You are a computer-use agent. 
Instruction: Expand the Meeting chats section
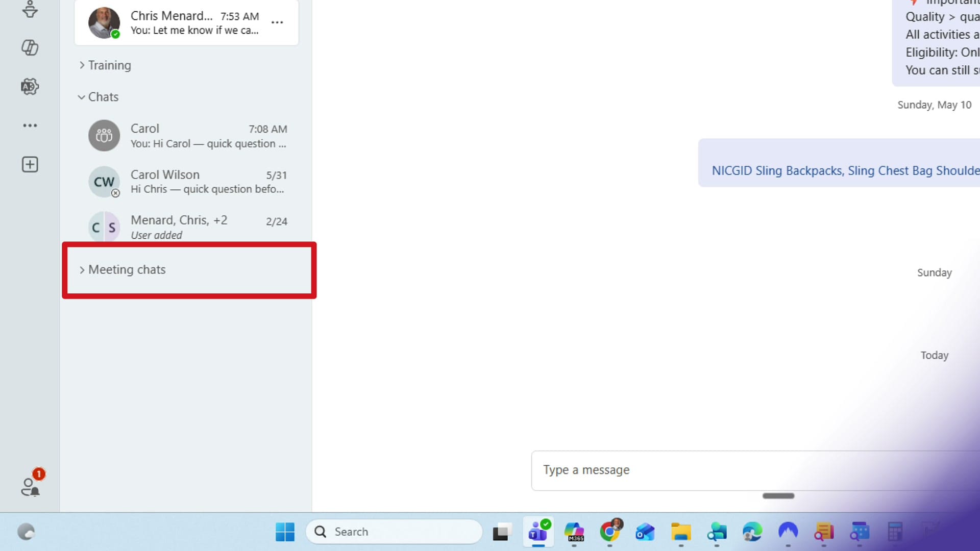[122, 269]
